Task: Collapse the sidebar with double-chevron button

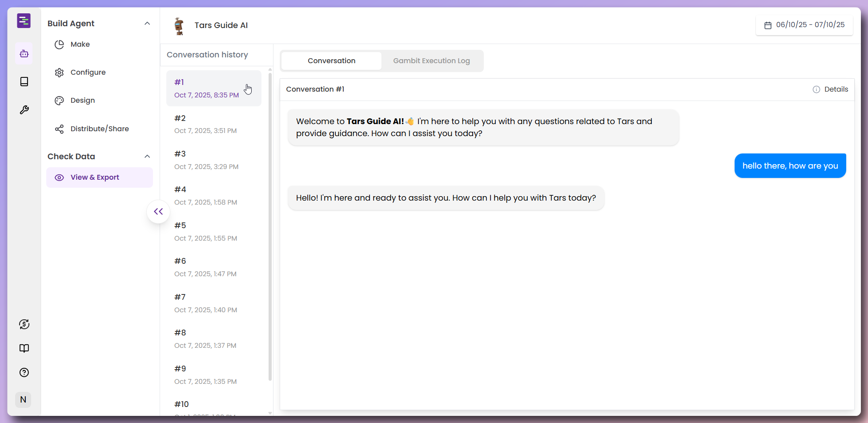Action: pos(158,212)
